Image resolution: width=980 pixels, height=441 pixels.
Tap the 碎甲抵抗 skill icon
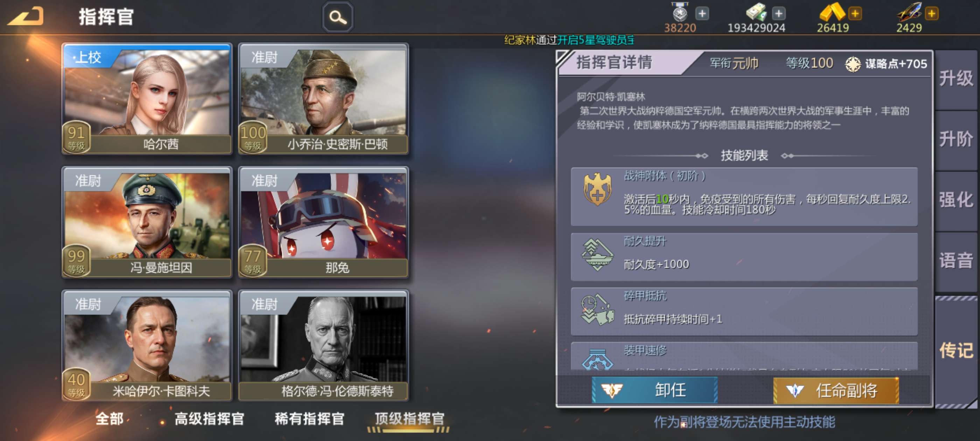click(597, 309)
